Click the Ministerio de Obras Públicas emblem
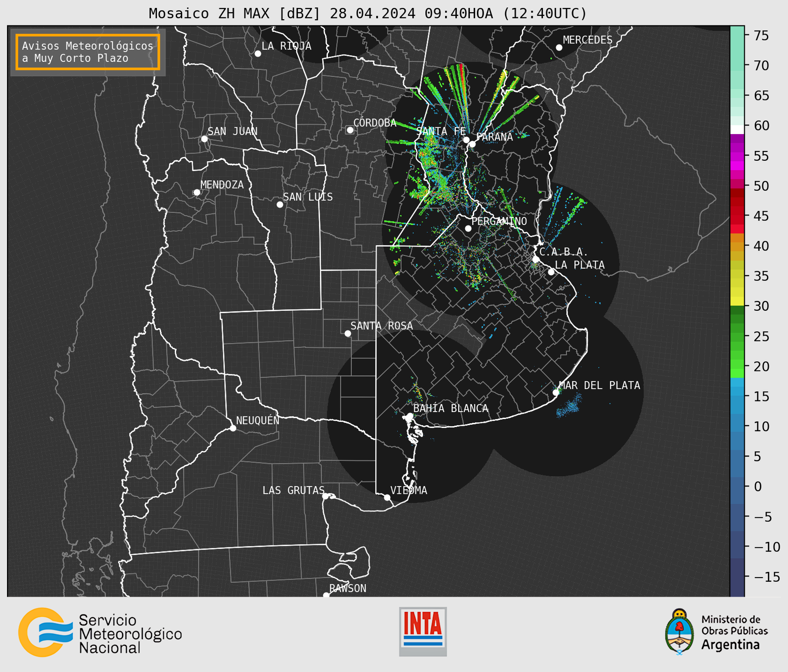Screen dimensions: 788x672 [680, 631]
